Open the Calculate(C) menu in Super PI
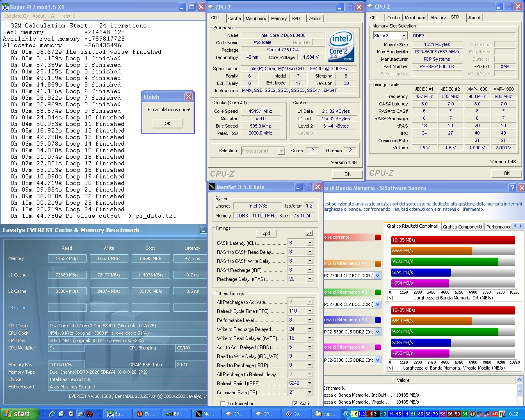Viewport: 525px width, 420px height. click(x=16, y=16)
